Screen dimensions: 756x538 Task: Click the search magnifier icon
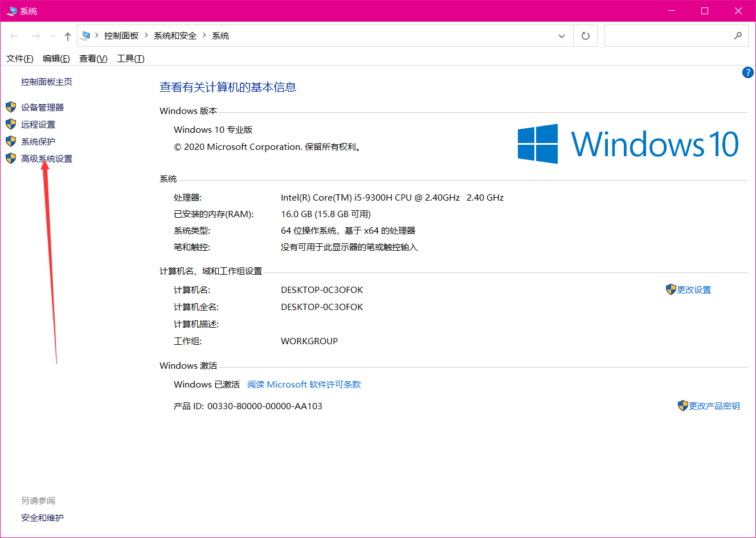[x=738, y=36]
